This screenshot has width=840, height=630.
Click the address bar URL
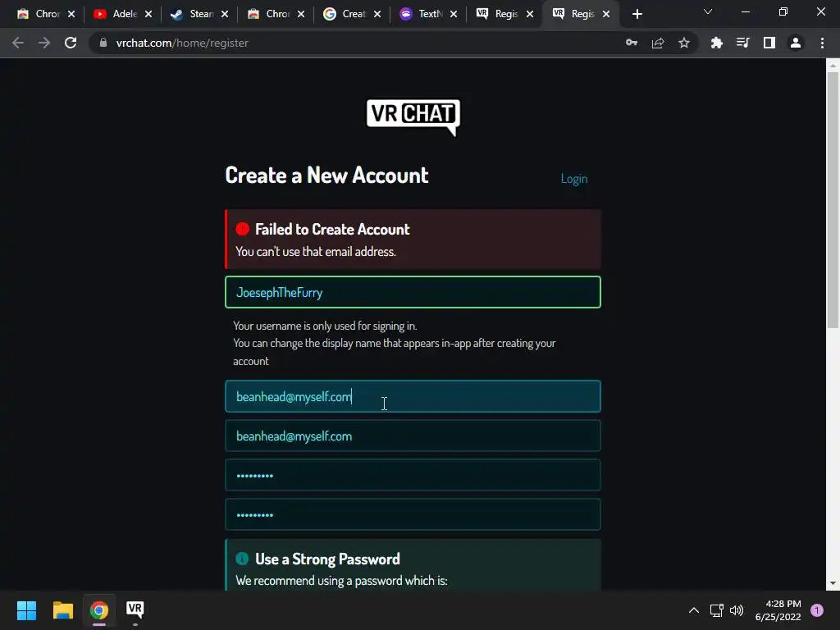(x=182, y=43)
